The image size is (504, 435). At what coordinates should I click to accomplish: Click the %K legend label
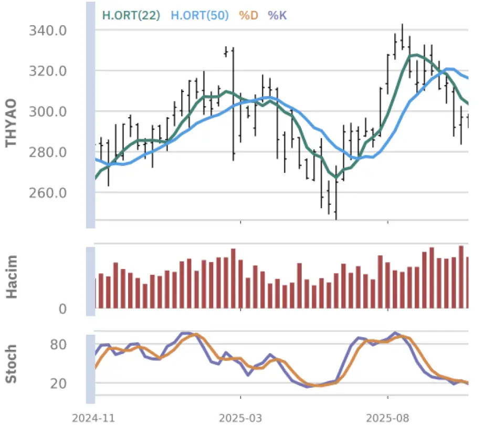tap(277, 15)
